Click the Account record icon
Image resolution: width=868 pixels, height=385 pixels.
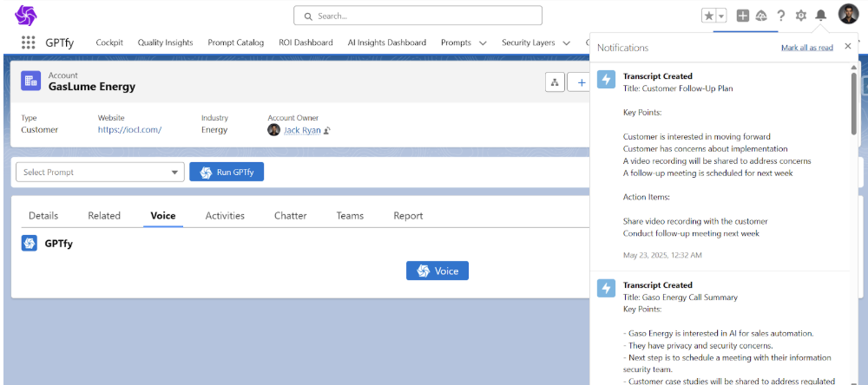tap(31, 81)
